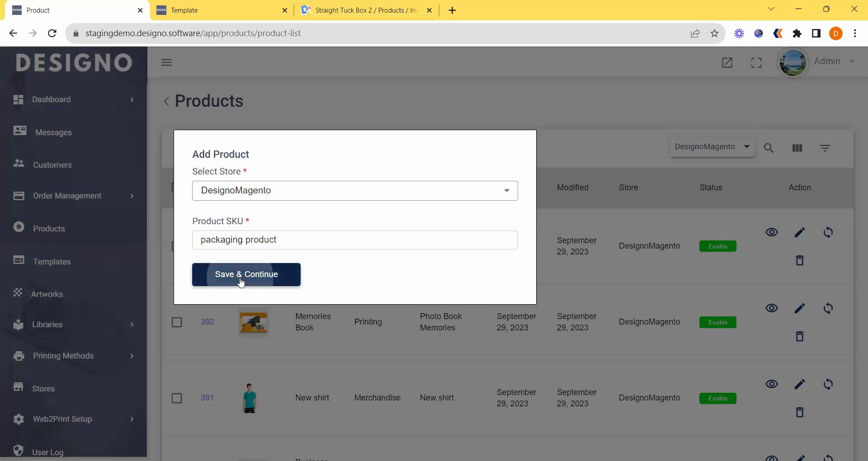
Task: Open Templates in the sidebar
Action: [52, 262]
